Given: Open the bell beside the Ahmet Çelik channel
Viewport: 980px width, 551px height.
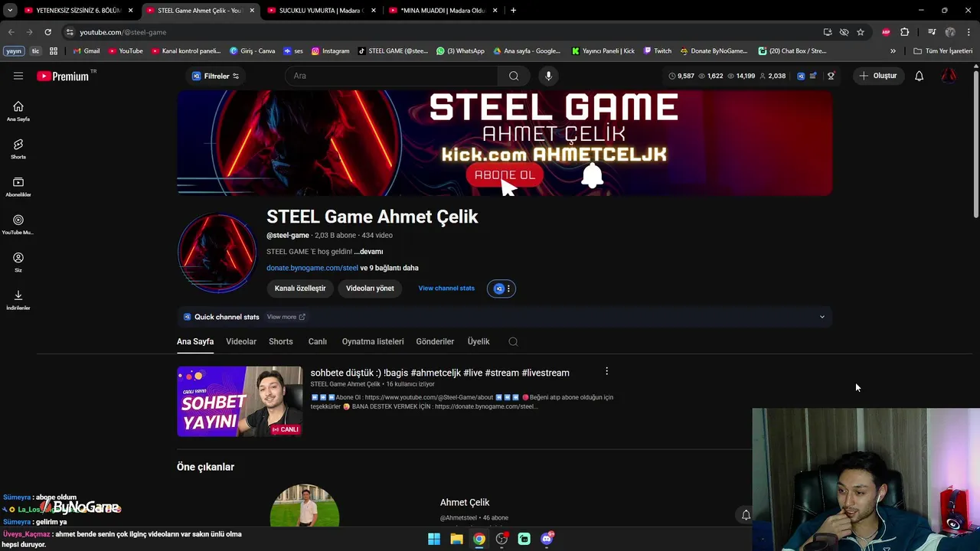Looking at the screenshot, I should pos(746,515).
